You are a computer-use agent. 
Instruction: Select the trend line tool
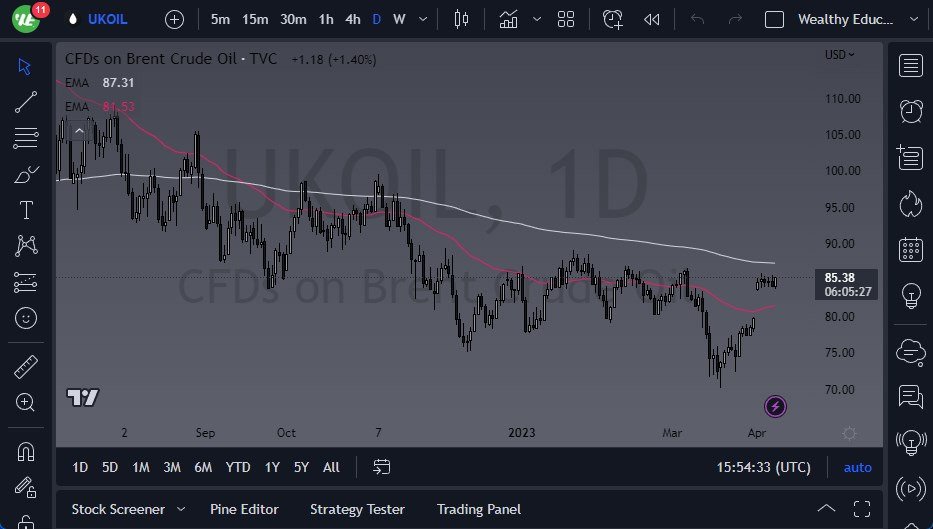[x=26, y=102]
